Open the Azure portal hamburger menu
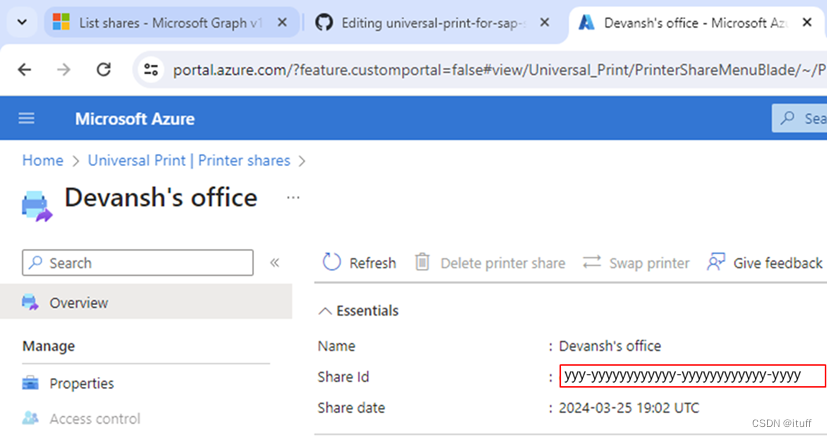The height and width of the screenshot is (437, 827). click(26, 119)
